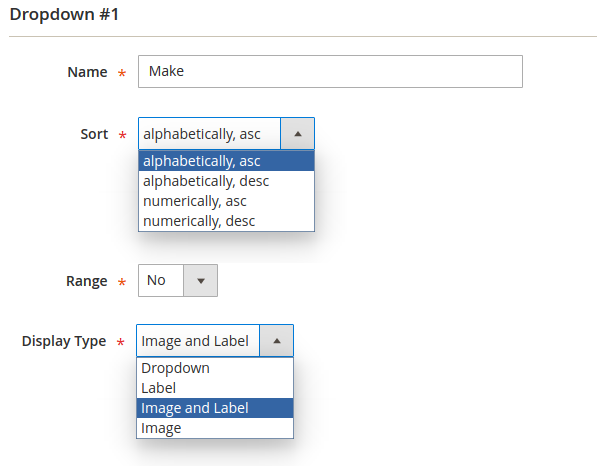Choose alphabetically, desc from Sort list
This screenshot has width=597, height=466.
tap(226, 181)
